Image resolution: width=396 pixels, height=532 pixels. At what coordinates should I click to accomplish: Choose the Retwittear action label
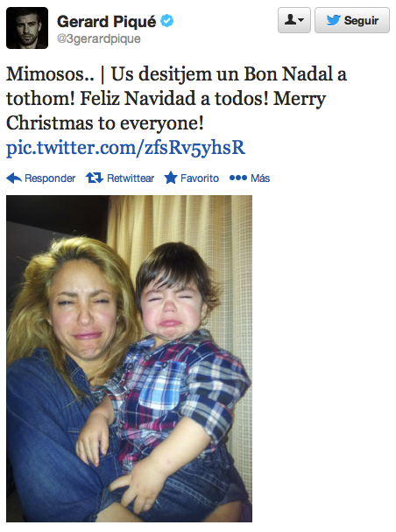(x=131, y=178)
